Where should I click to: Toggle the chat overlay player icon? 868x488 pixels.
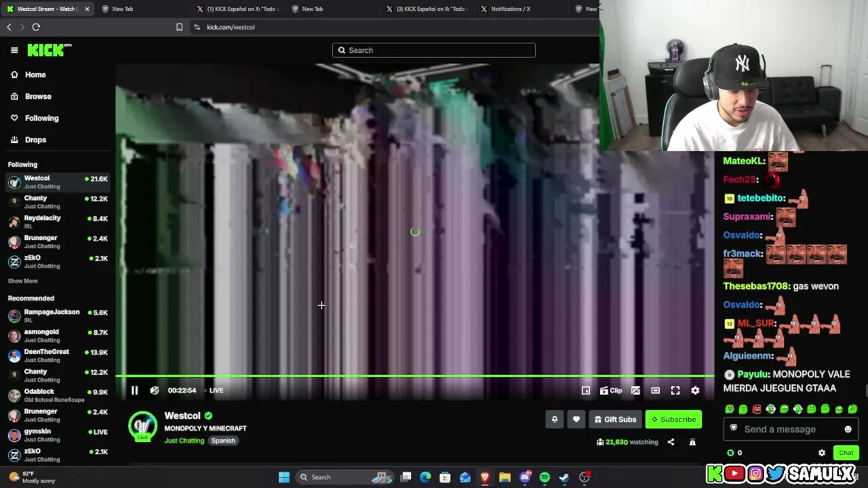pyautogui.click(x=635, y=390)
